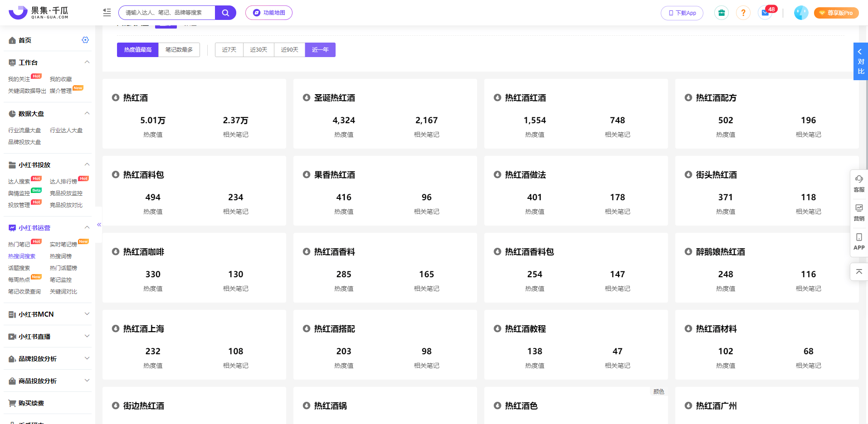The image size is (868, 424).
Task: Collapse the 小红书运营 sidebar section
Action: pyautogui.click(x=87, y=227)
